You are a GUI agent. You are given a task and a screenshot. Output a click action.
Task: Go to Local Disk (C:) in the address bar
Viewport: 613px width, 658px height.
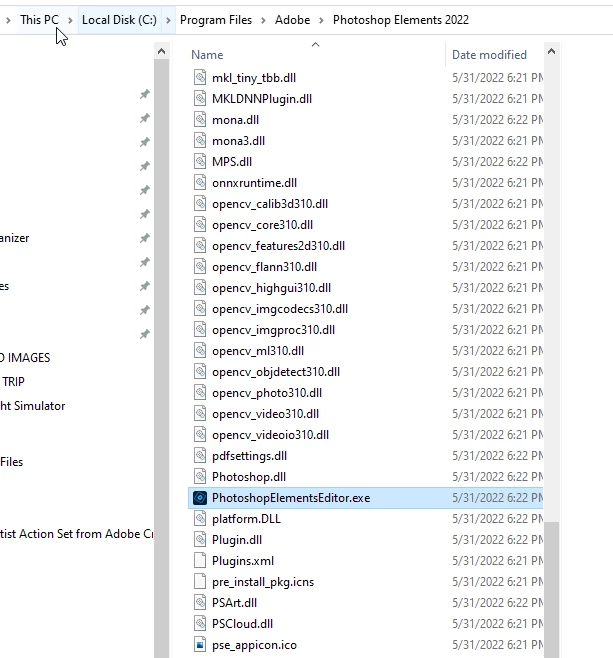pos(119,20)
